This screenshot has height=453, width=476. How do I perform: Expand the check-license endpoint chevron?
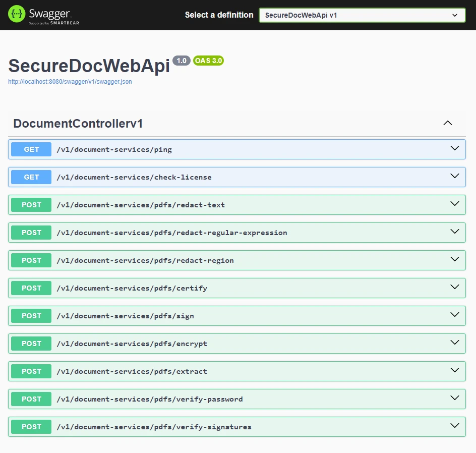pyautogui.click(x=454, y=176)
